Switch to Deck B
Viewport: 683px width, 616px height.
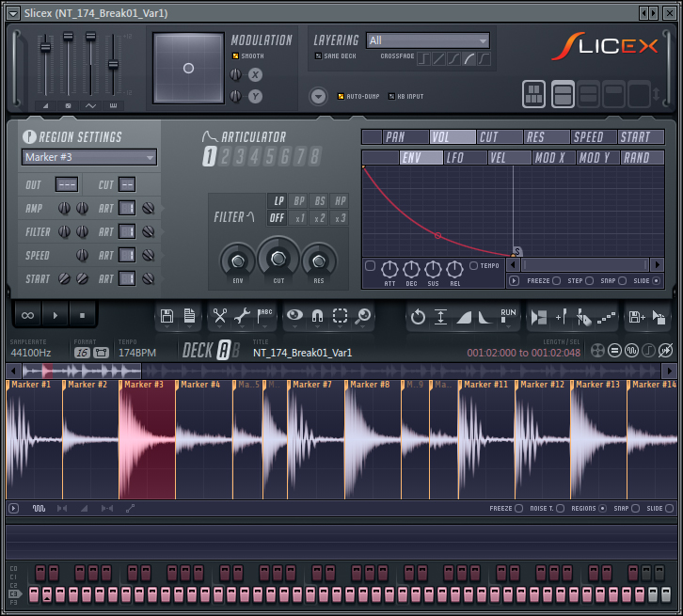pyautogui.click(x=235, y=351)
